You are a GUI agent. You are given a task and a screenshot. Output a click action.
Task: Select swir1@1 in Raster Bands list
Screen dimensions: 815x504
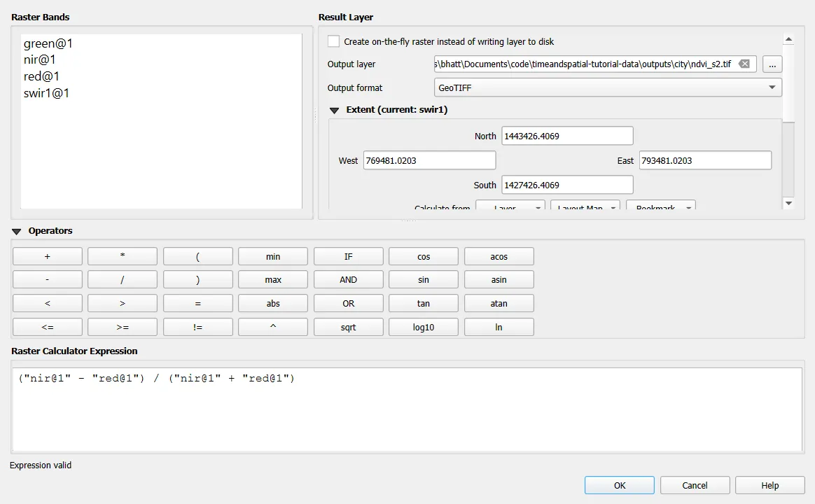tap(47, 93)
